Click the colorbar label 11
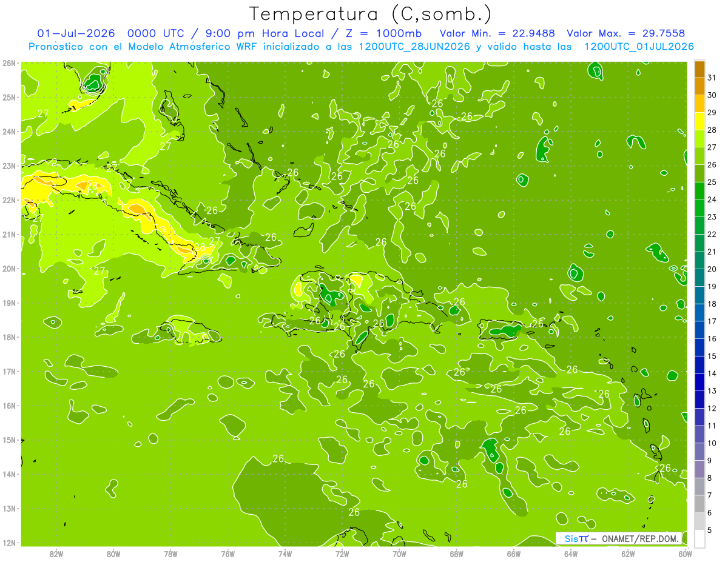The image size is (728, 562). pyautogui.click(x=712, y=426)
